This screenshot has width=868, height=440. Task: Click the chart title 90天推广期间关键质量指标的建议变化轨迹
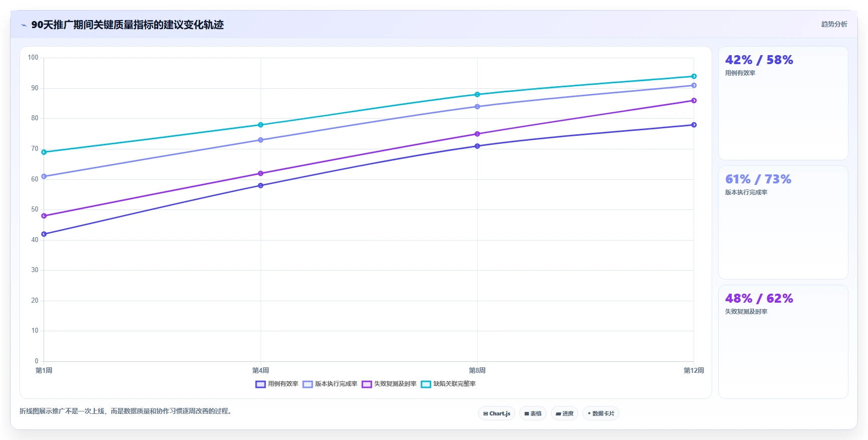coord(127,25)
